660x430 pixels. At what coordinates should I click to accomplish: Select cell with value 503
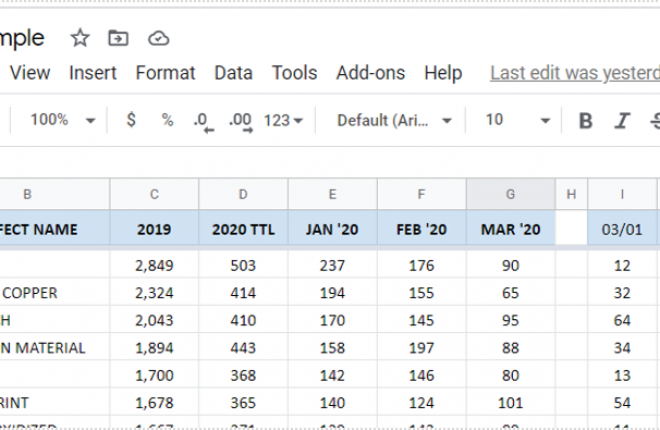click(x=243, y=265)
